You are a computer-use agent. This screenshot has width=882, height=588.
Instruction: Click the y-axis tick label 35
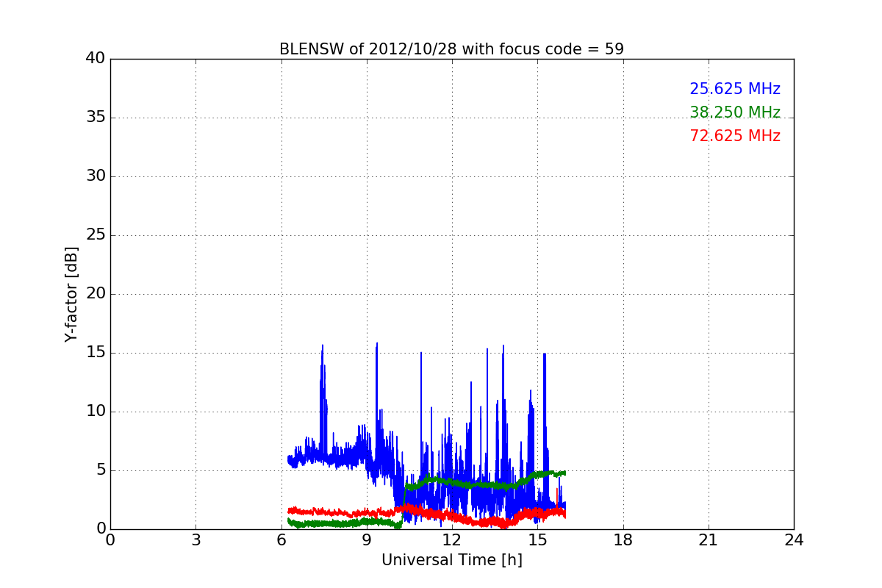coord(96,118)
